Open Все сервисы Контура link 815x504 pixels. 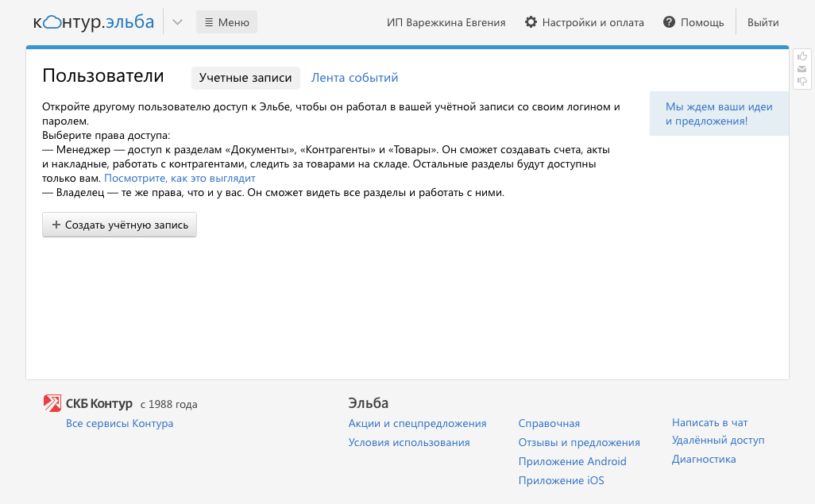[x=119, y=424]
